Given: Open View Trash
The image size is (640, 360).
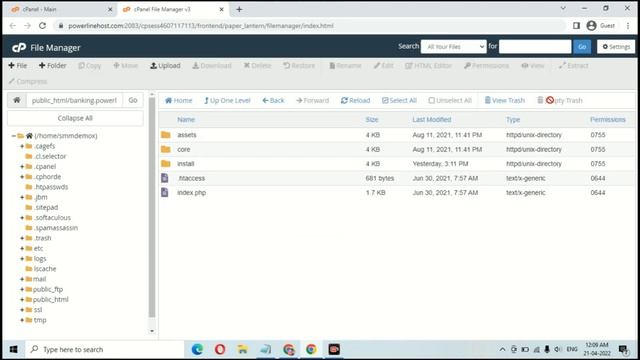Looking at the screenshot, I should (504, 100).
